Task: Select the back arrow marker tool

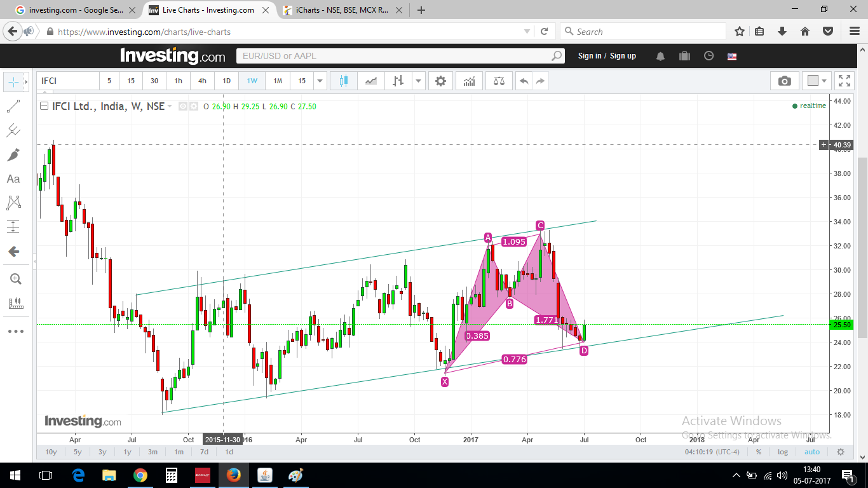Action: coord(13,252)
